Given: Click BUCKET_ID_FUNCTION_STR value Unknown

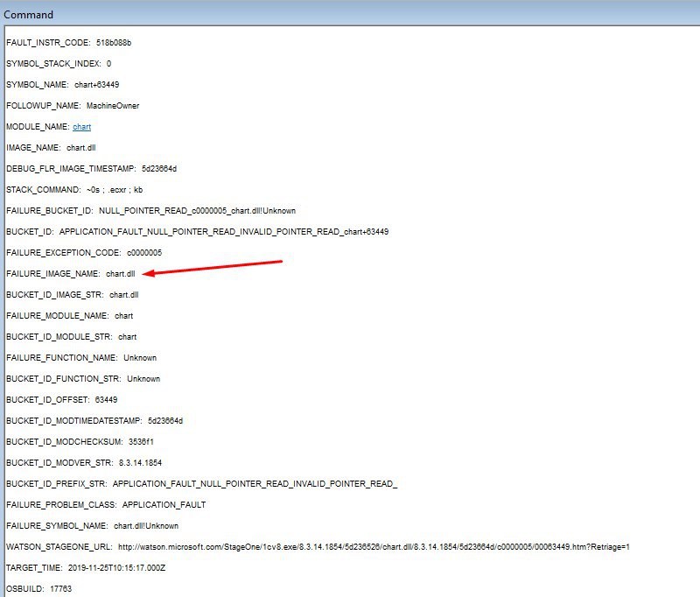Looking at the screenshot, I should point(143,379).
